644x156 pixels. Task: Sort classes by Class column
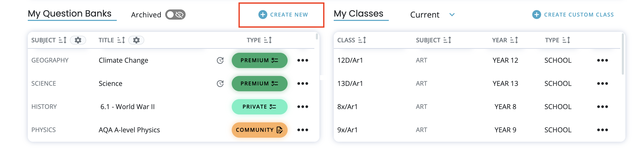point(362,40)
